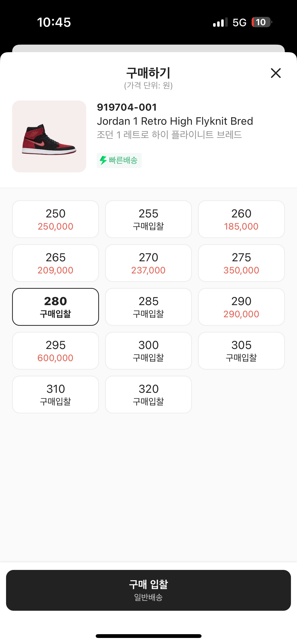Select size 295 priced 600,000
Screen dimensions: 297x644
coord(55,350)
